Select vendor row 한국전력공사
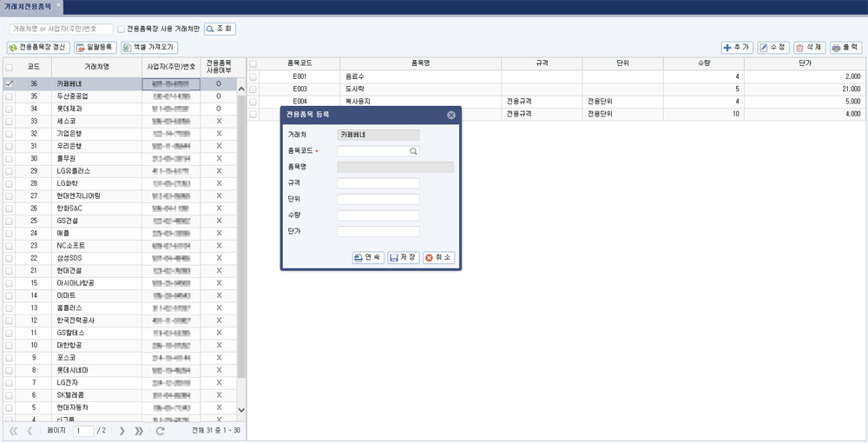 (x=121, y=320)
